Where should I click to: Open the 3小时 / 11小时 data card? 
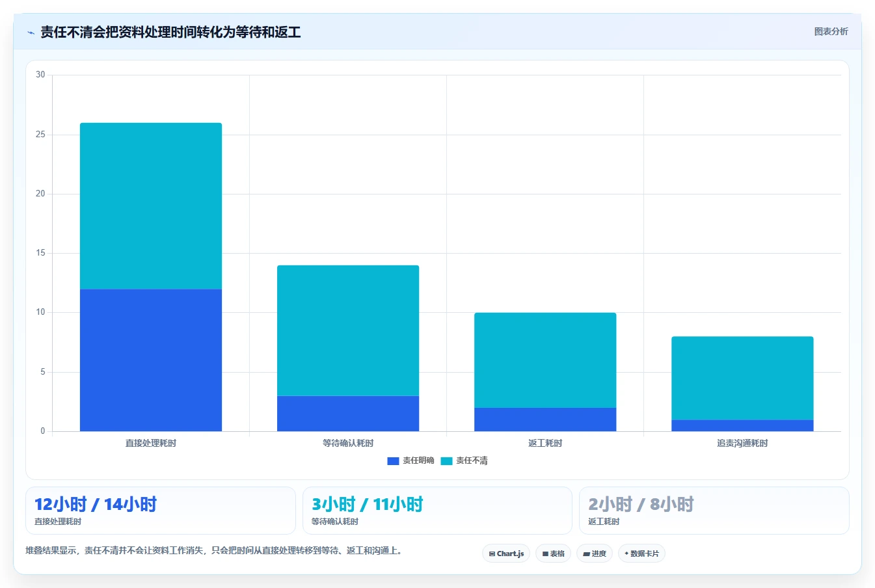click(437, 511)
